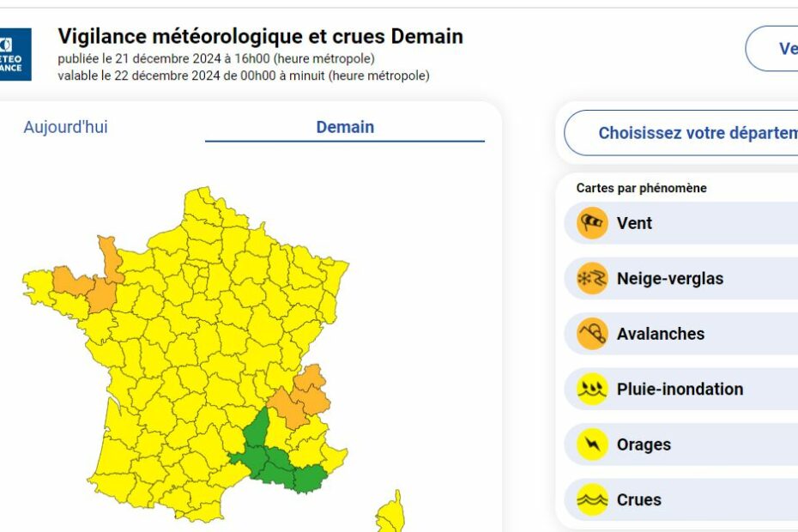
Task: Show the Pluie-inondation map
Action: (681, 389)
